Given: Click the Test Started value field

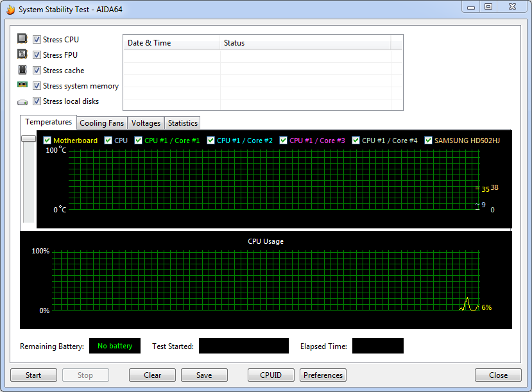Looking at the screenshot, I should [x=244, y=346].
